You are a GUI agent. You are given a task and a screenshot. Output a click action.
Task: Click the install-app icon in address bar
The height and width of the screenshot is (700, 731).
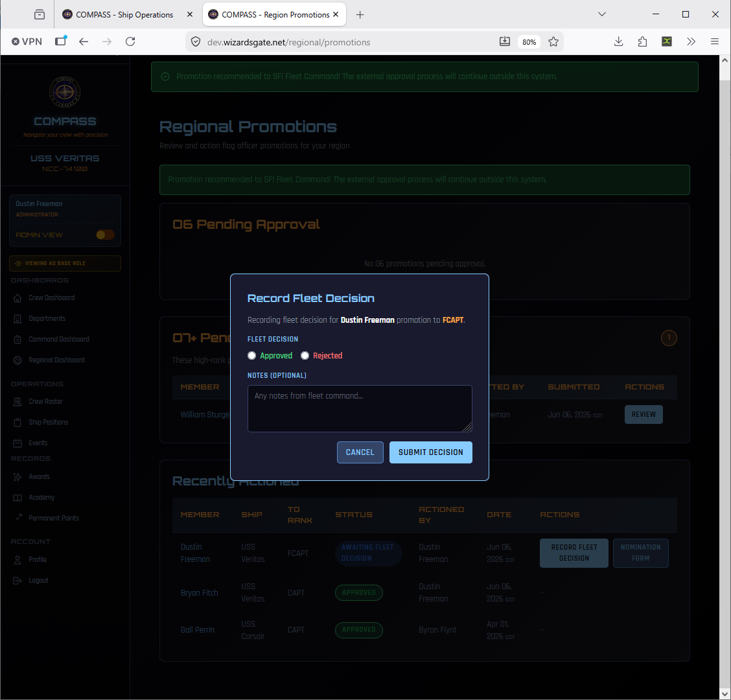504,41
